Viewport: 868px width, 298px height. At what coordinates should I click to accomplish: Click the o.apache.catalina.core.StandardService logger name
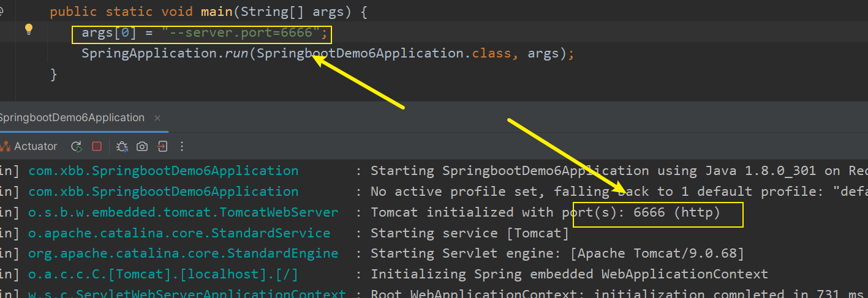tap(179, 233)
